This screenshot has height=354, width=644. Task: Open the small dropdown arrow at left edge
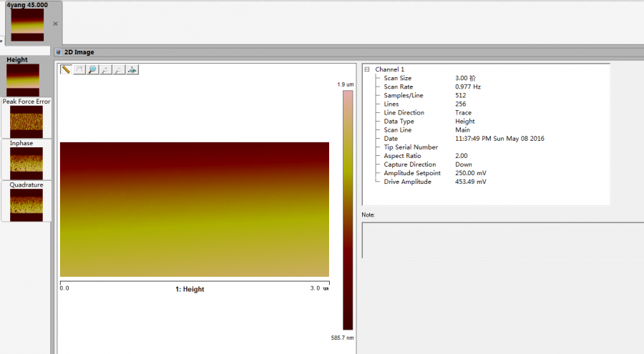click(2, 41)
